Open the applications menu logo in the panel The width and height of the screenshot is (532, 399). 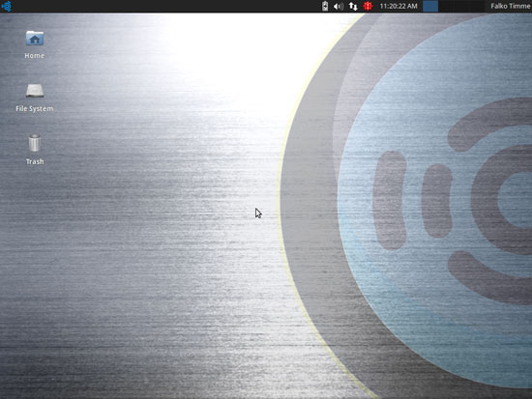point(7,6)
